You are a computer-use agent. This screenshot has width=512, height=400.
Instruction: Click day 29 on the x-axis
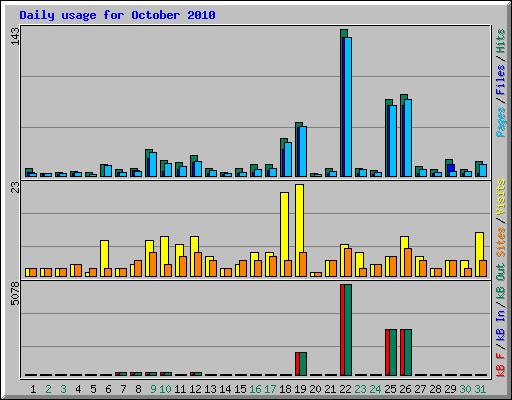(x=450, y=389)
